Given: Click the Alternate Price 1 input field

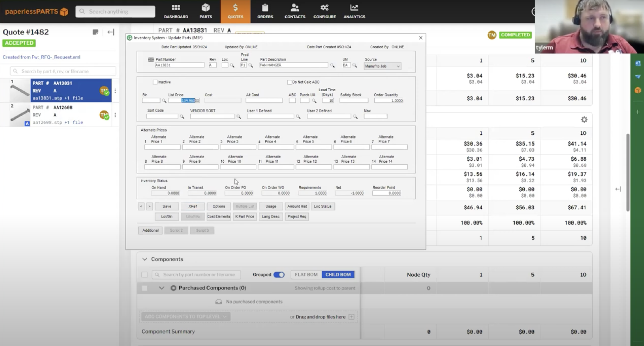Looking at the screenshot, I should click(162, 147).
